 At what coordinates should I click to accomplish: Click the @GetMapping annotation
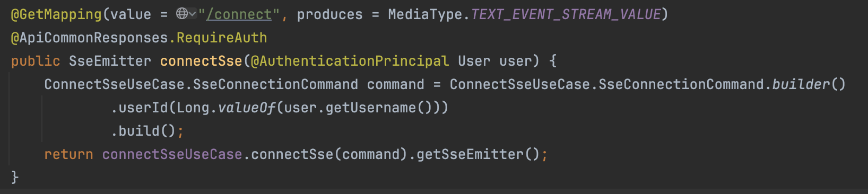[x=56, y=14]
